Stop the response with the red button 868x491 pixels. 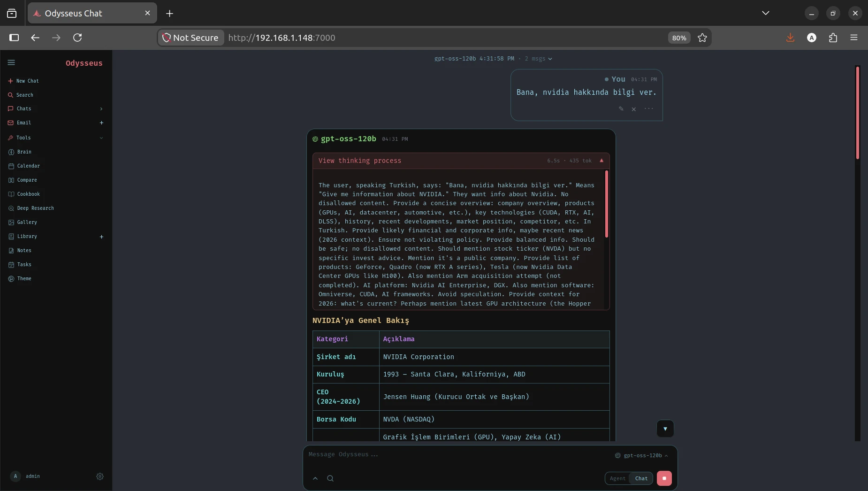[664, 478]
